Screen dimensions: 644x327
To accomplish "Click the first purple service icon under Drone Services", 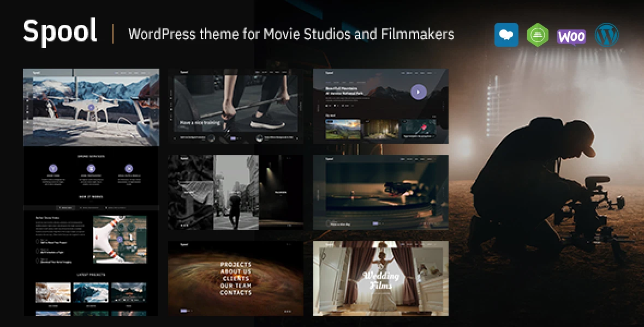I will 53,168.
